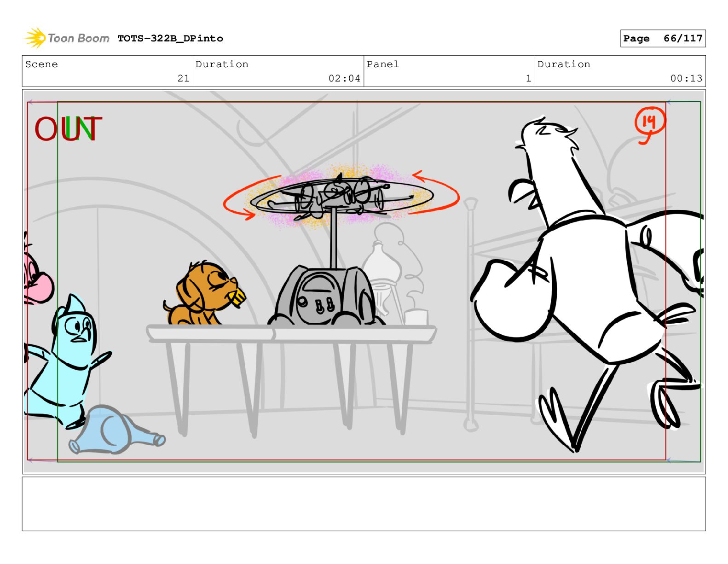This screenshot has height=564, width=728.
Task: Click the panel Duration value '00:13'
Action: pyautogui.click(x=686, y=78)
